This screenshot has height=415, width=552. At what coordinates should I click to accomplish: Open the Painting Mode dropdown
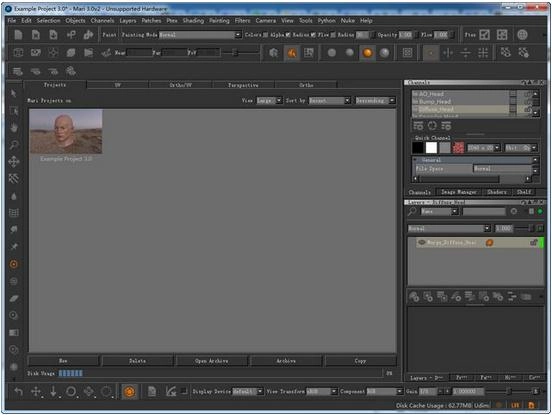pos(200,35)
